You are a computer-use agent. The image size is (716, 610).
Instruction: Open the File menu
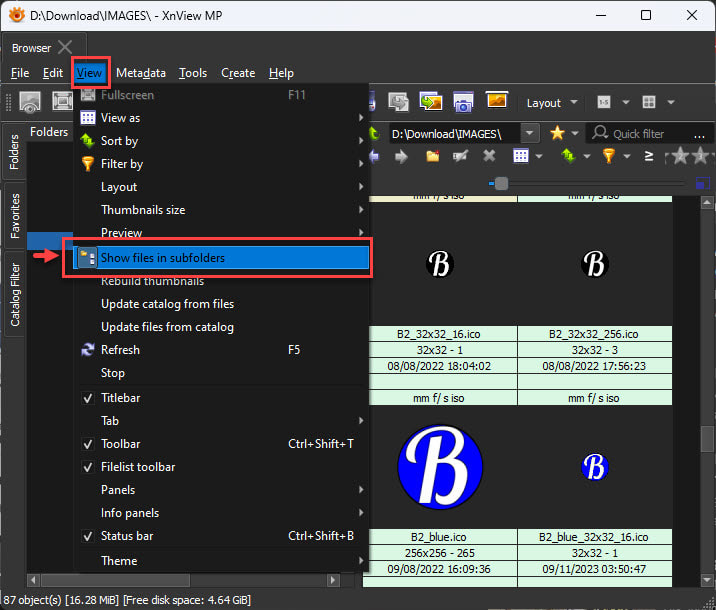[x=20, y=73]
